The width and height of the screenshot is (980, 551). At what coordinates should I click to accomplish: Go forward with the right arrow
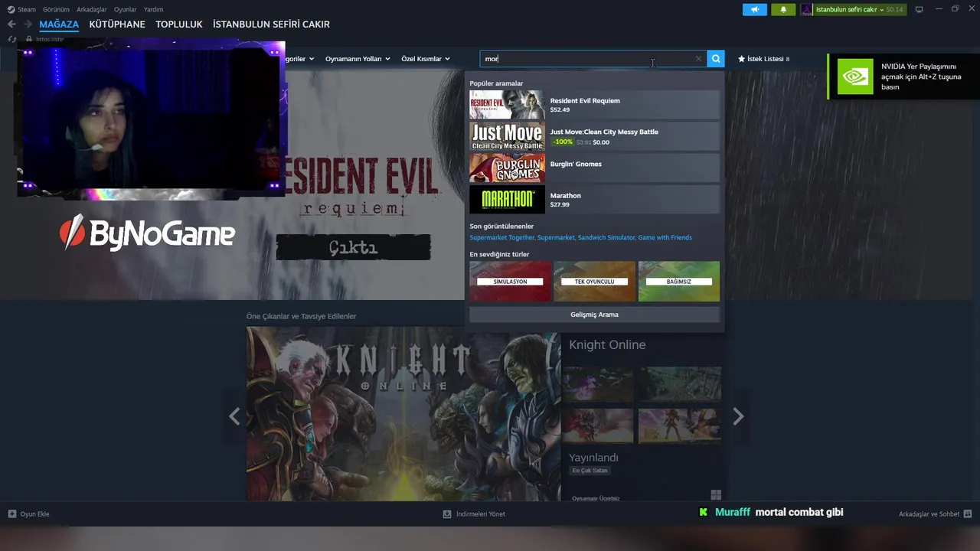click(28, 24)
